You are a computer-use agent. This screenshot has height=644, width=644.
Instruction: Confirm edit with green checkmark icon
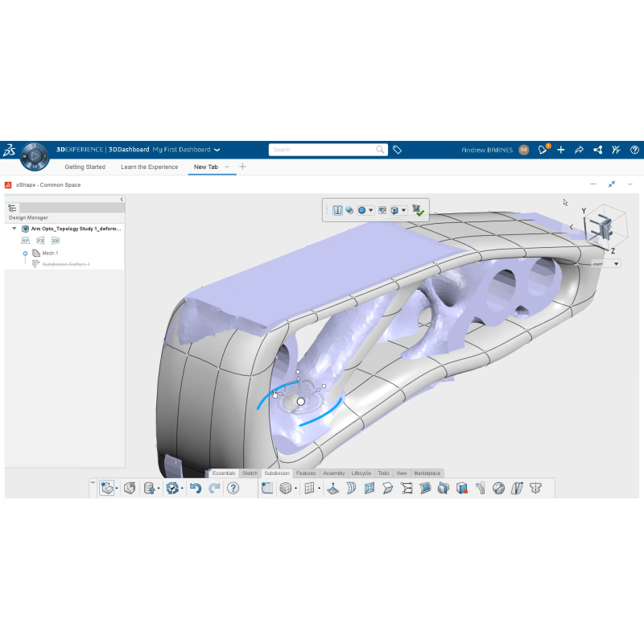click(418, 210)
